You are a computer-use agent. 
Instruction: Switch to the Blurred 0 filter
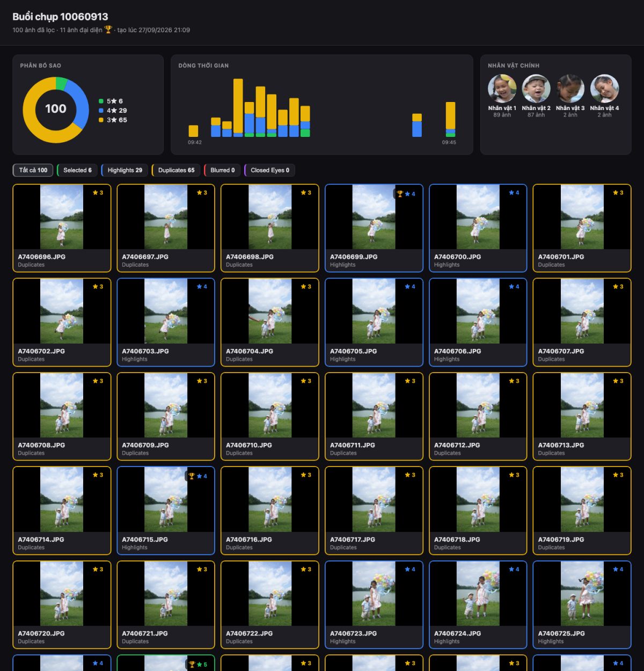coord(222,170)
